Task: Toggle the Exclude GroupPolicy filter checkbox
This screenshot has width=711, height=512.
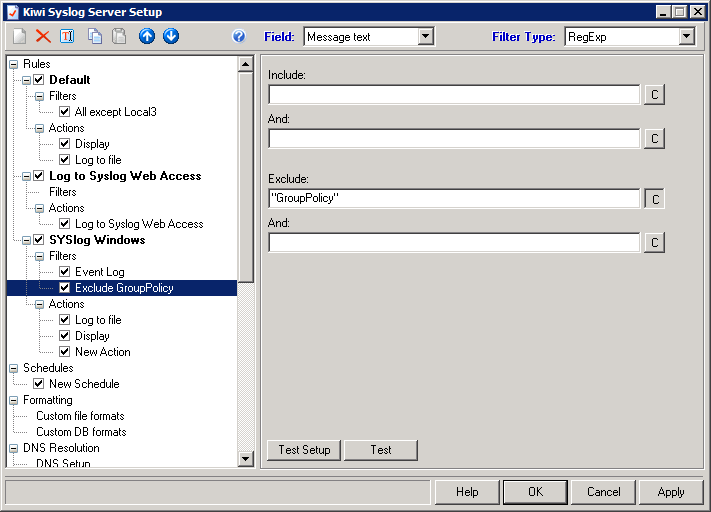Action: click(64, 288)
